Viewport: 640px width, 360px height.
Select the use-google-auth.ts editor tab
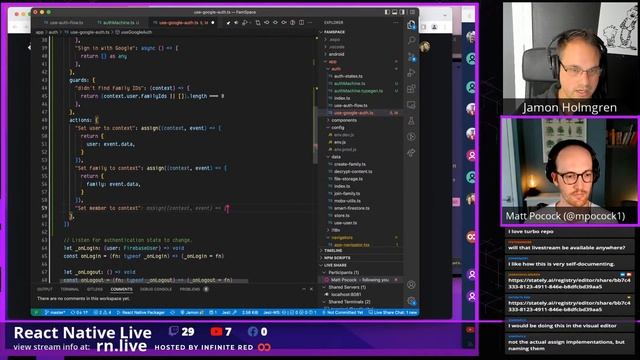183,22
